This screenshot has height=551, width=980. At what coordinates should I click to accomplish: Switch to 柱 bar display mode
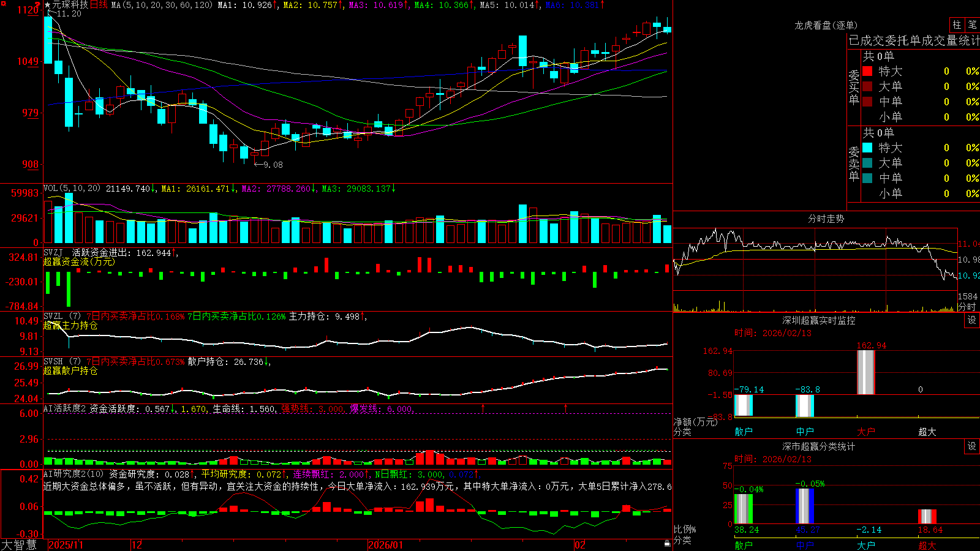click(x=957, y=24)
